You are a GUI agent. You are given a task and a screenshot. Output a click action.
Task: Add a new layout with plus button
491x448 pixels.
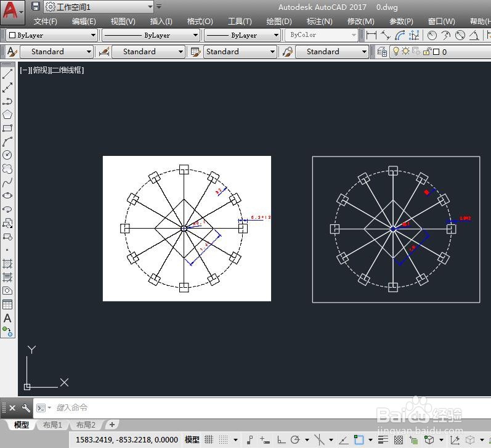tap(112, 425)
